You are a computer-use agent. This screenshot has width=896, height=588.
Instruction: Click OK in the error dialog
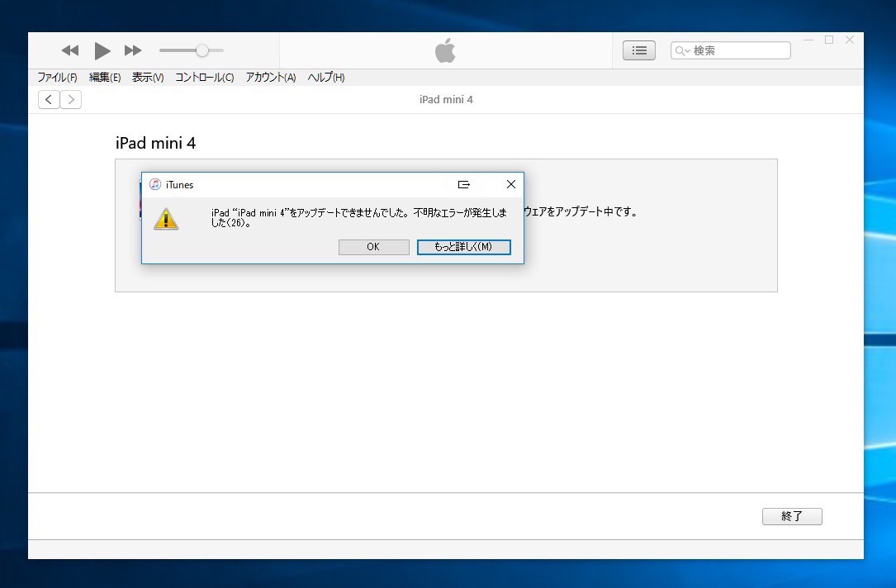pos(374,247)
